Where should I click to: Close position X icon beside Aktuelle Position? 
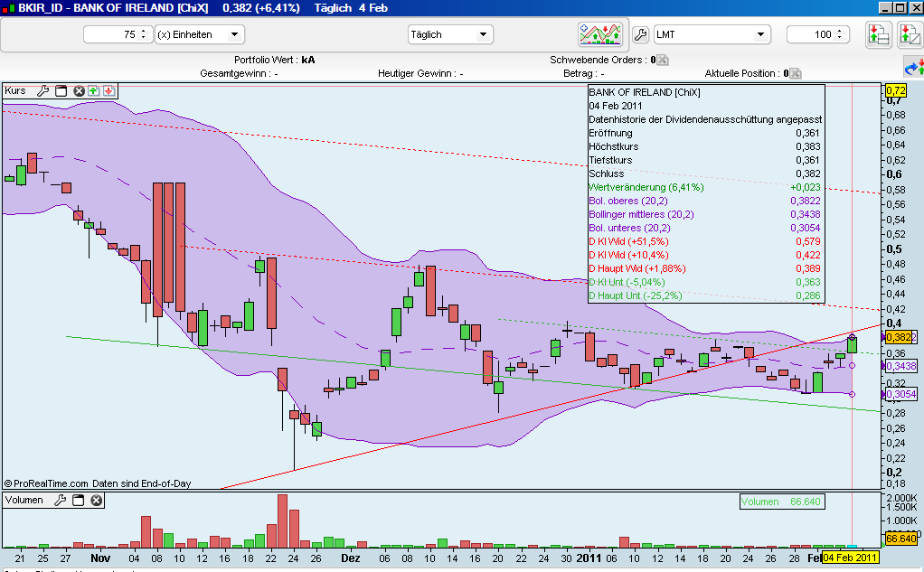click(x=796, y=73)
